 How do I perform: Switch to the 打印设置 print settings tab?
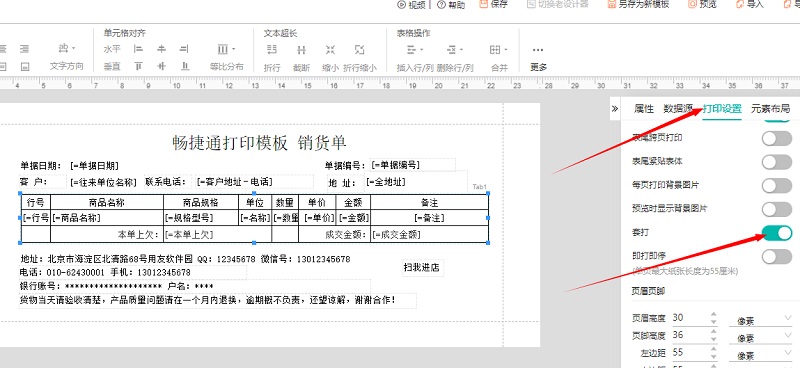[x=722, y=108]
